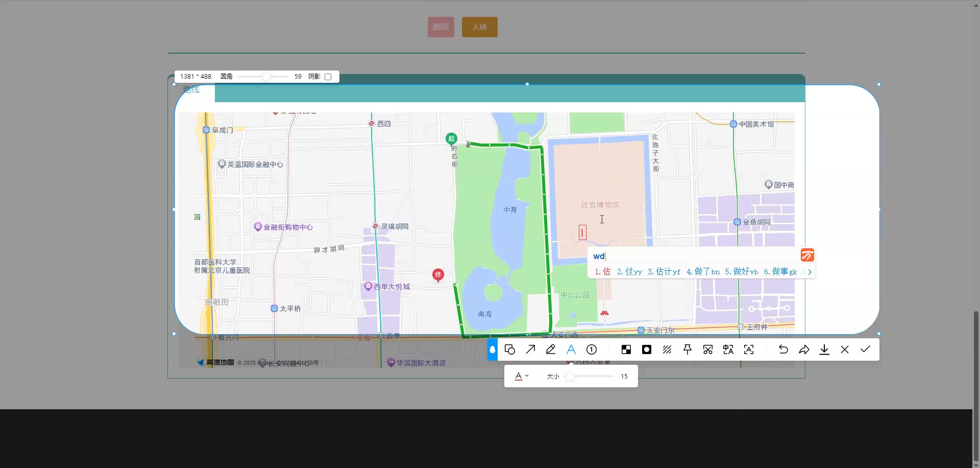
Task: Click the 太平桥 station icon
Action: pyautogui.click(x=274, y=309)
